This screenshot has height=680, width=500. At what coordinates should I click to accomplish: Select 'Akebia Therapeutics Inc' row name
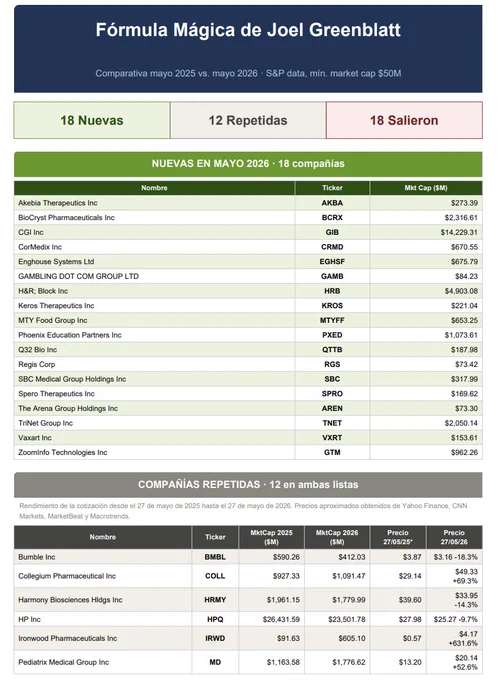[x=58, y=203]
